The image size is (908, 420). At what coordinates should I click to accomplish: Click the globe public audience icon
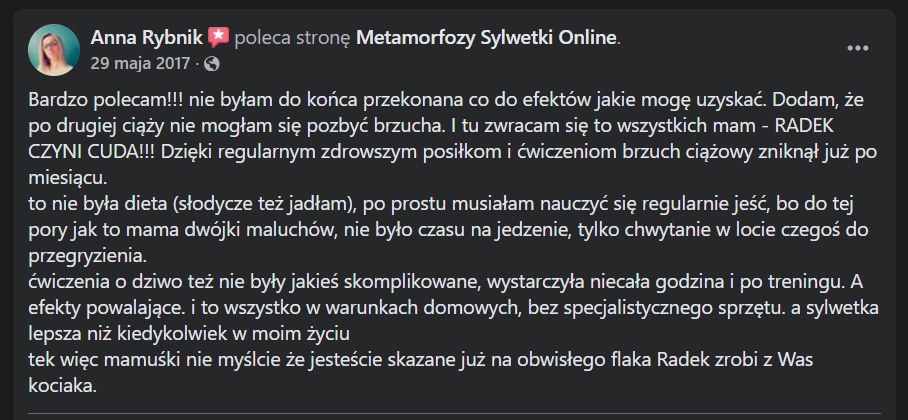(x=211, y=63)
